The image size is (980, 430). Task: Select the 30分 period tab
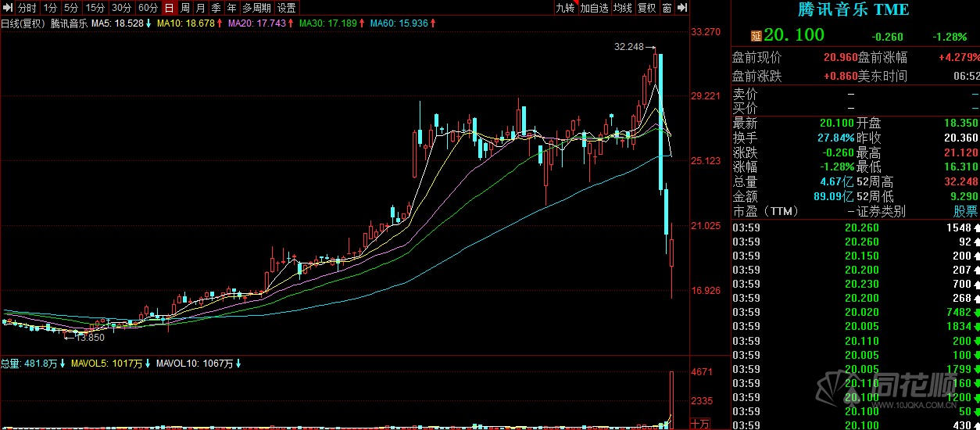[x=121, y=8]
